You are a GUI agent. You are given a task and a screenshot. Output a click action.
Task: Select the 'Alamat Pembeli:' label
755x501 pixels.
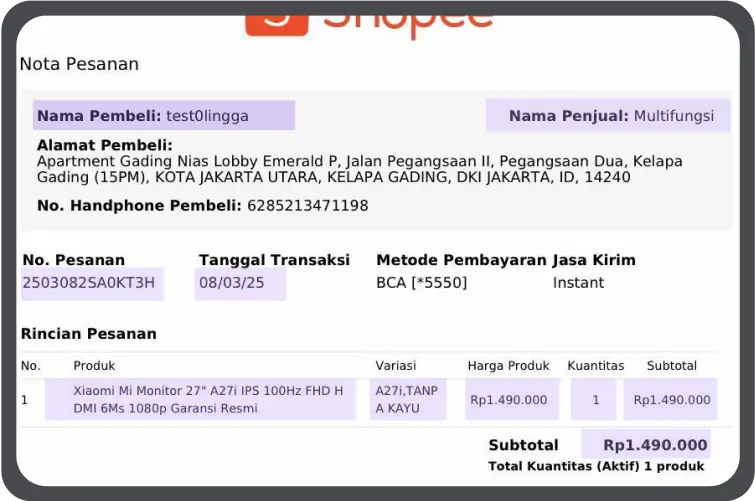click(104, 145)
